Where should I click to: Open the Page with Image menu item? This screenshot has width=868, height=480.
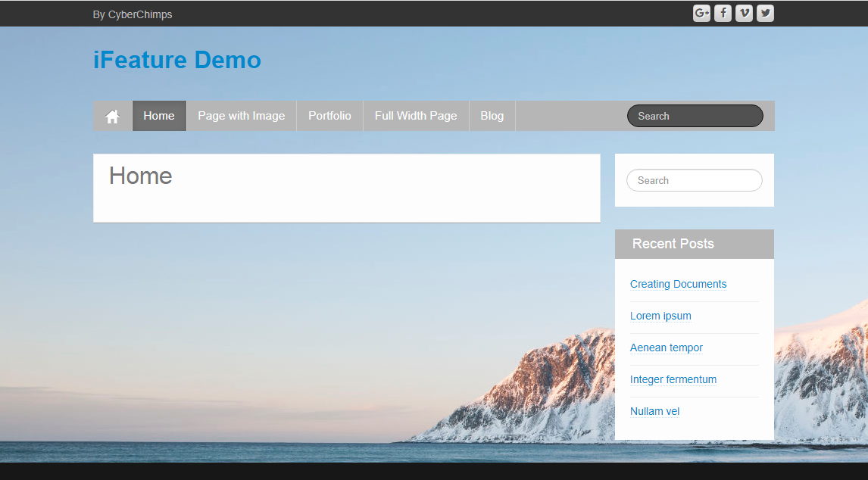241,116
